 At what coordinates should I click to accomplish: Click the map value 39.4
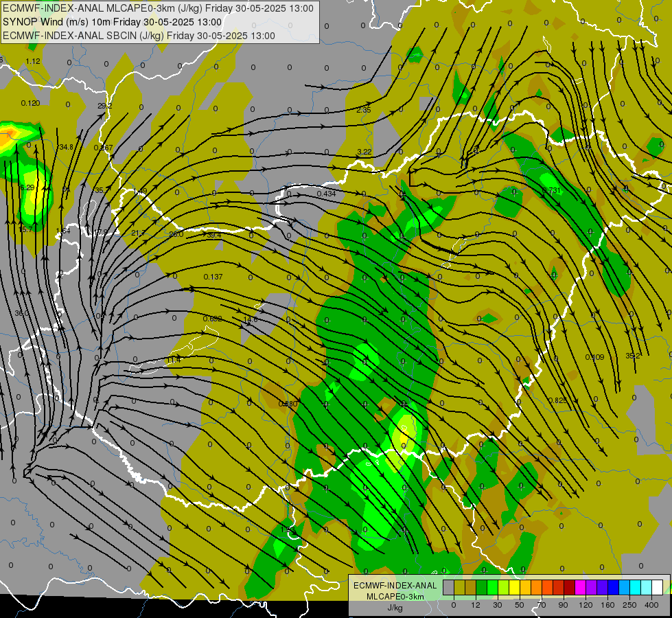(x=214, y=235)
